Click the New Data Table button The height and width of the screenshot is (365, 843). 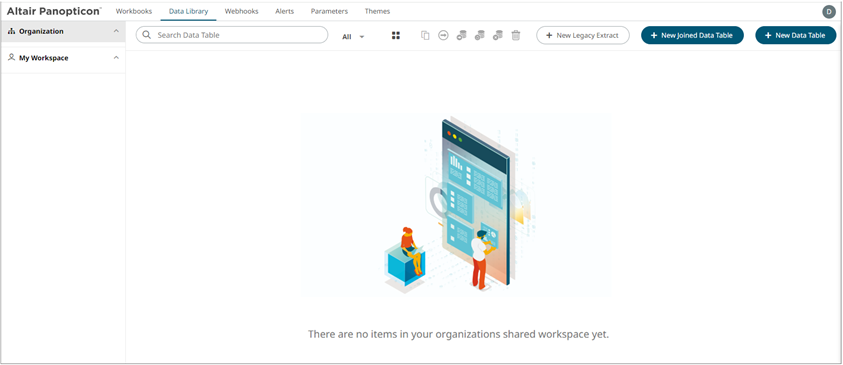click(x=796, y=35)
